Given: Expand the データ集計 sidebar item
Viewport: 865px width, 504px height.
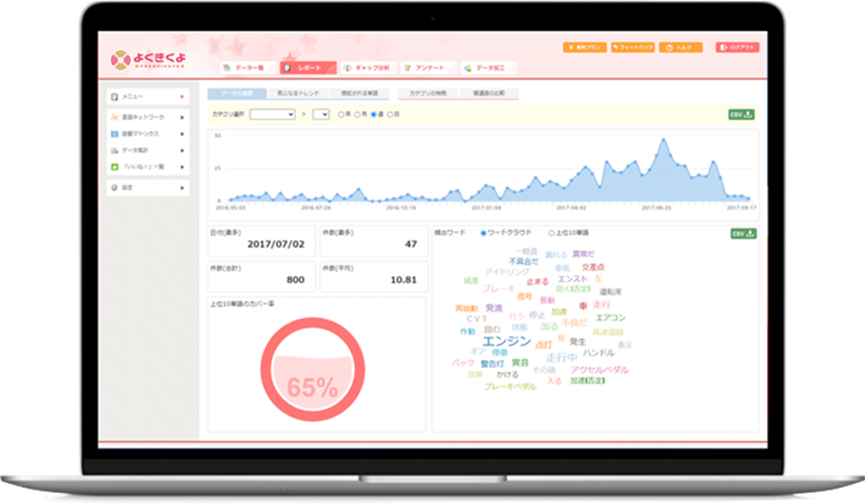Looking at the screenshot, I should coord(148,150).
